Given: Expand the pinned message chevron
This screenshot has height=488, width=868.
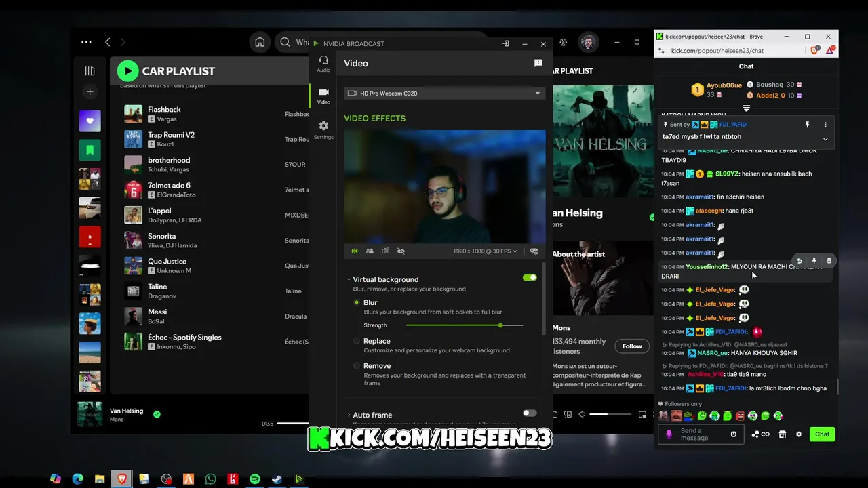Looking at the screenshot, I should pyautogui.click(x=825, y=139).
